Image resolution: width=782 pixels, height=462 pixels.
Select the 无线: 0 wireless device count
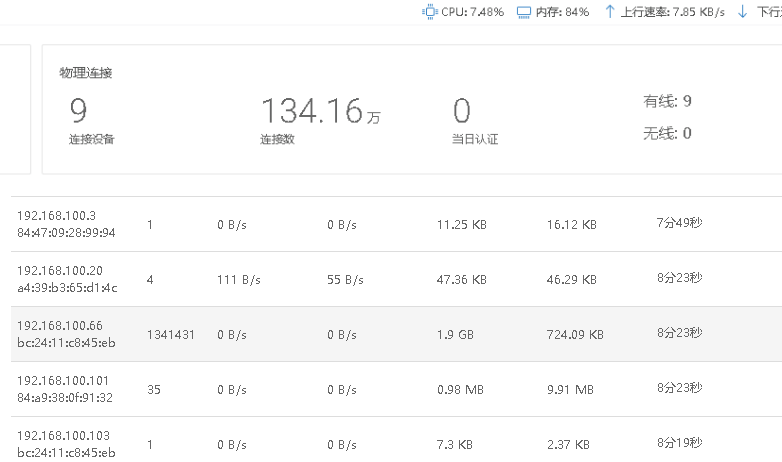pos(667,133)
